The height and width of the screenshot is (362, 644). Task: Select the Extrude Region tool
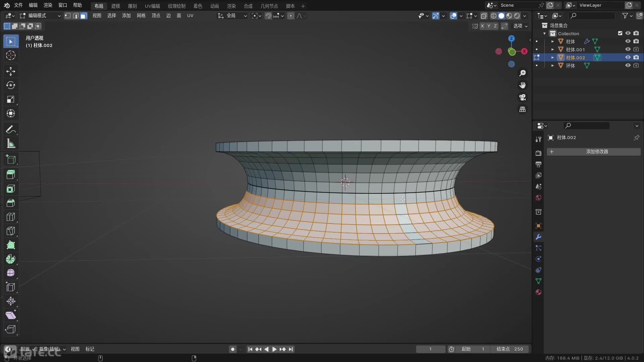(x=11, y=175)
